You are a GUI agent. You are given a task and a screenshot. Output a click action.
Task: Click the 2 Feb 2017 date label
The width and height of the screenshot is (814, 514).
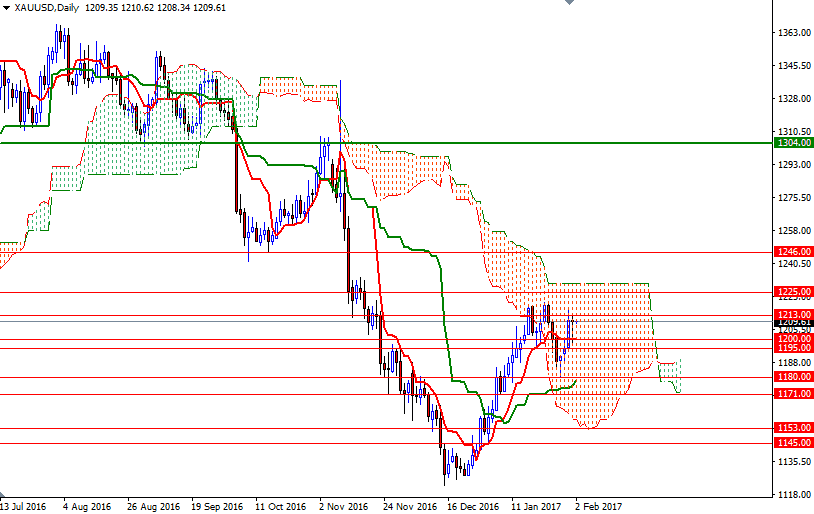[599, 506]
